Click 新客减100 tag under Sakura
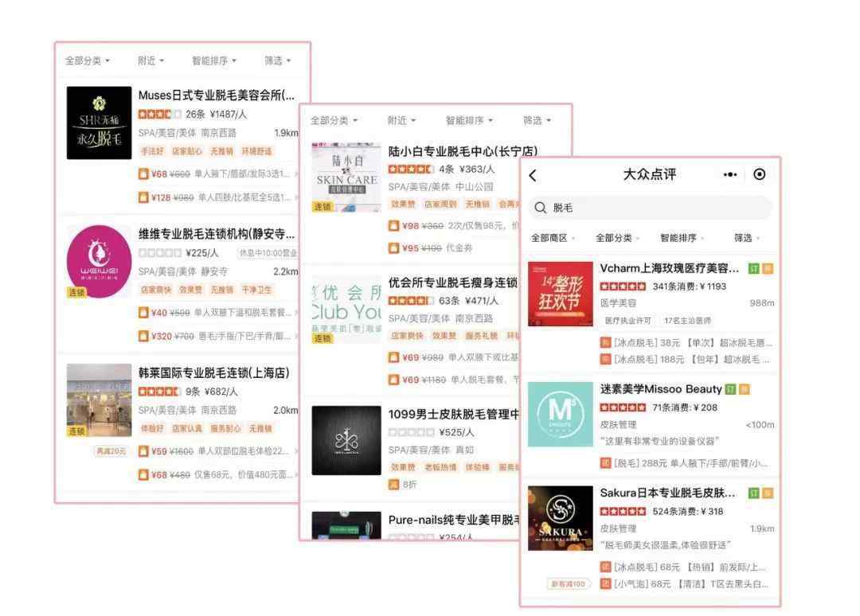 tap(569, 584)
